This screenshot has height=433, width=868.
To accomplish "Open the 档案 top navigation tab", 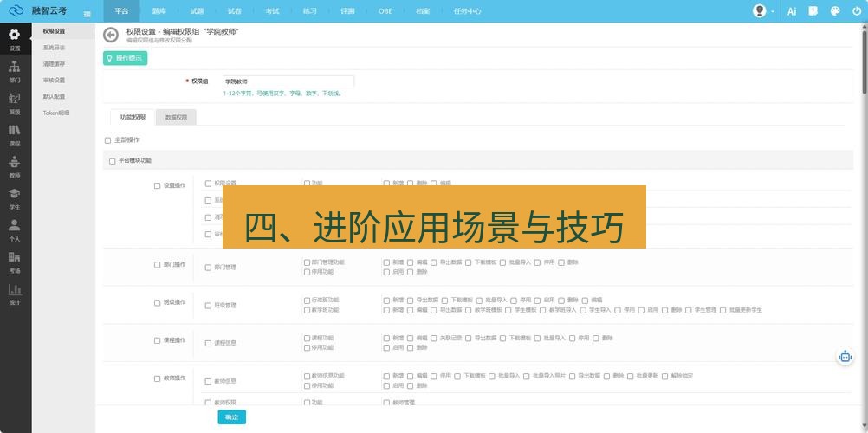I will (423, 11).
